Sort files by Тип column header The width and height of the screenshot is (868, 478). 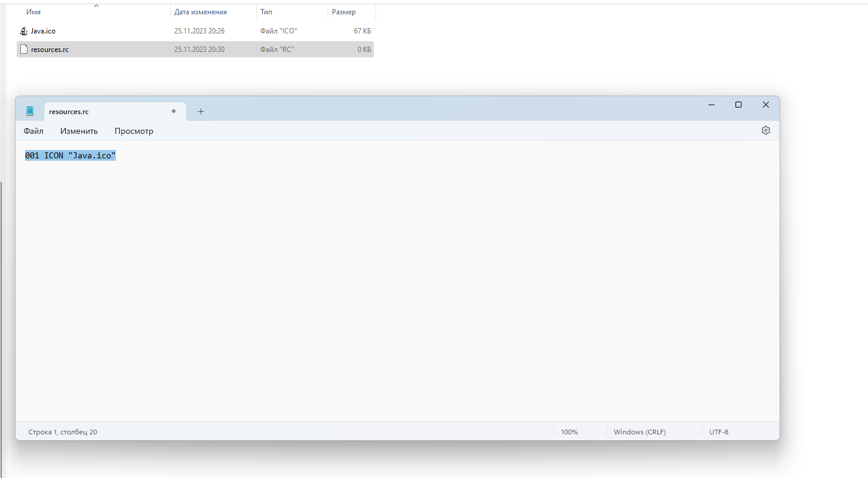266,12
